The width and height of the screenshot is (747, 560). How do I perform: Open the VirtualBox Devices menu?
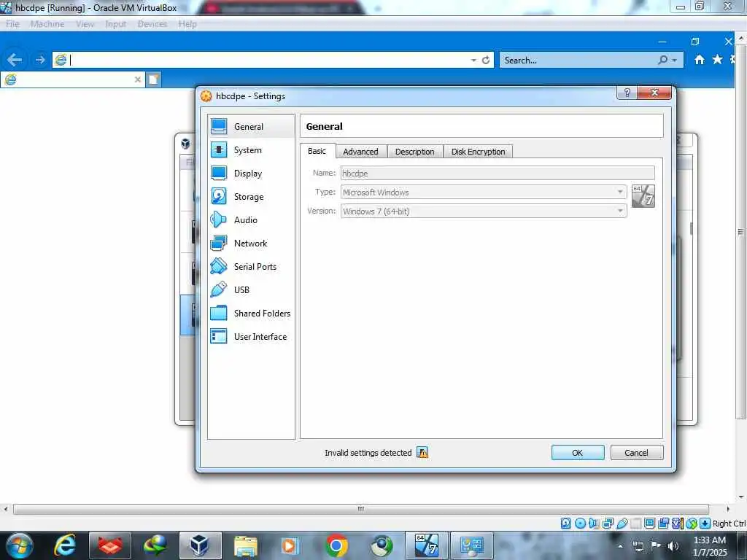152,24
